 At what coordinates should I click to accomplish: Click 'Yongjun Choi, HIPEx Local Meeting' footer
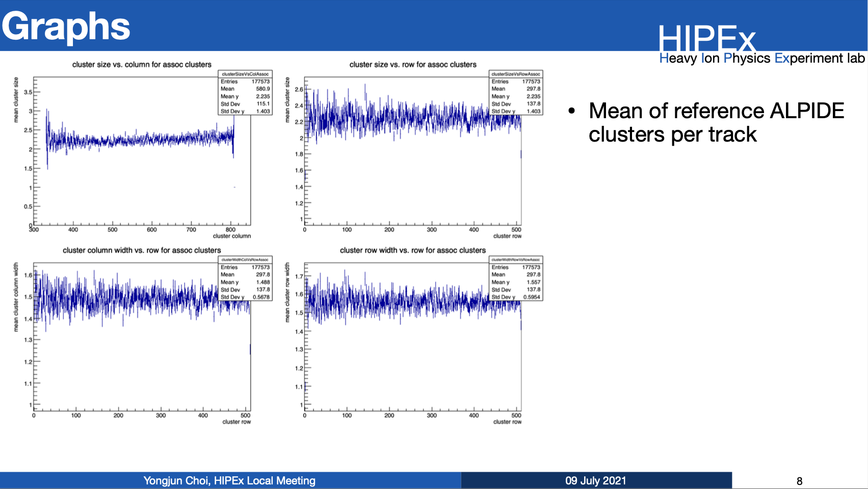point(229,481)
